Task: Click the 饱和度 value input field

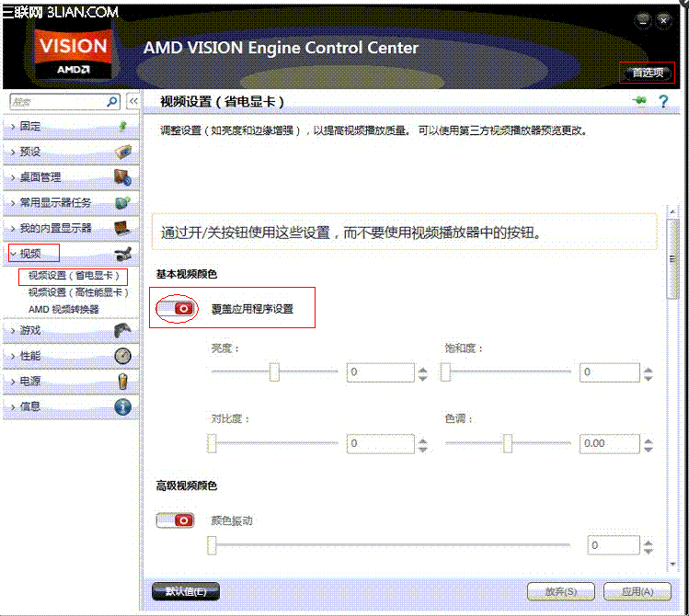Action: click(x=610, y=372)
